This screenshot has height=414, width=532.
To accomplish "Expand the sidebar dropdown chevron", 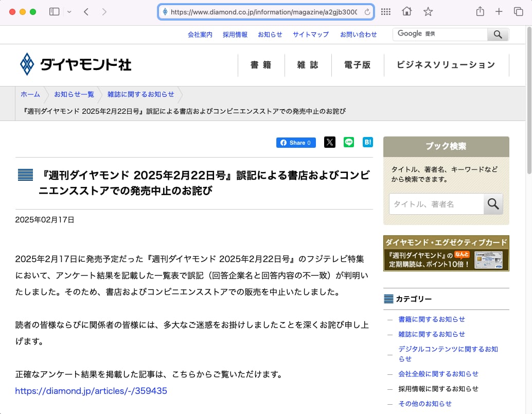I will 69,12.
